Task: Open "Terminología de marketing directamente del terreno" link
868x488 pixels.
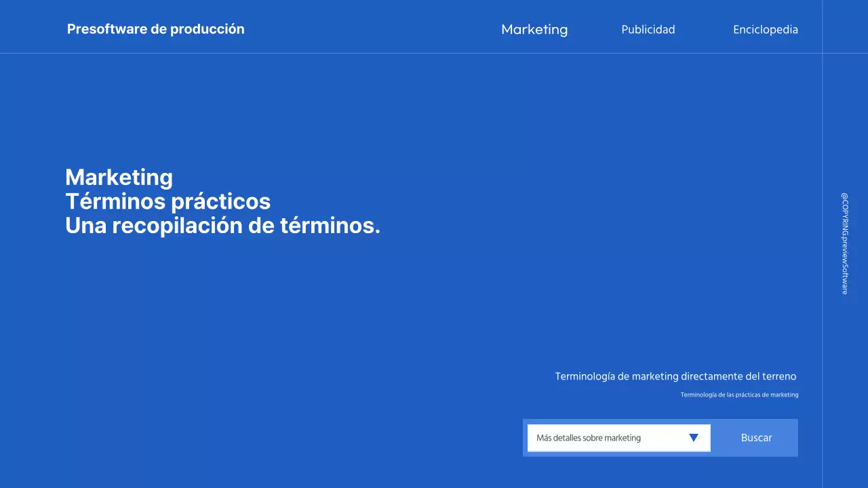Action: [x=675, y=376]
